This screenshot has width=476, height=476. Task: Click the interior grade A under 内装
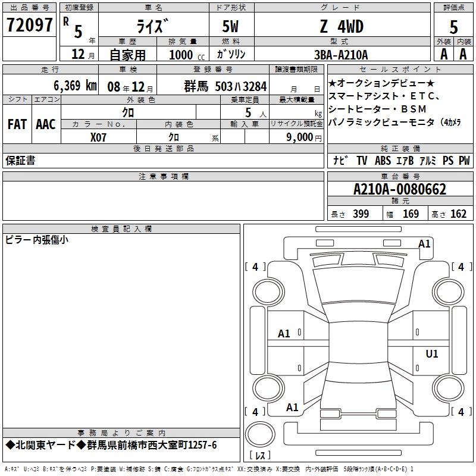(x=463, y=54)
